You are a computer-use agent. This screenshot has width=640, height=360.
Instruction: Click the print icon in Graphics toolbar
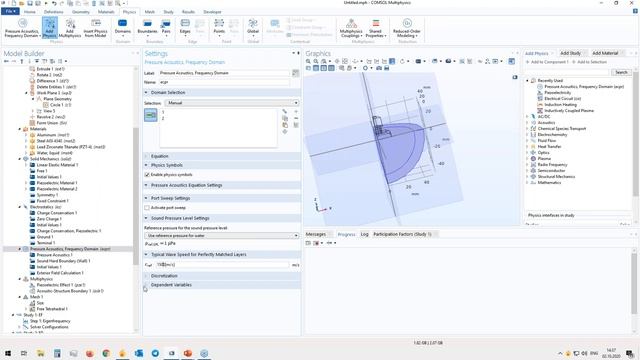point(386,68)
